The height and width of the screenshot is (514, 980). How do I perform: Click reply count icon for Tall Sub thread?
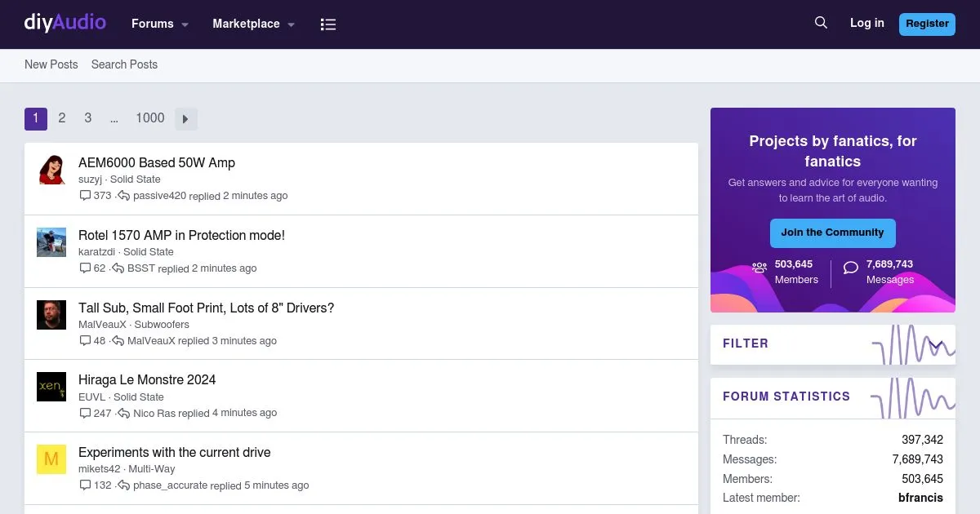[85, 341]
